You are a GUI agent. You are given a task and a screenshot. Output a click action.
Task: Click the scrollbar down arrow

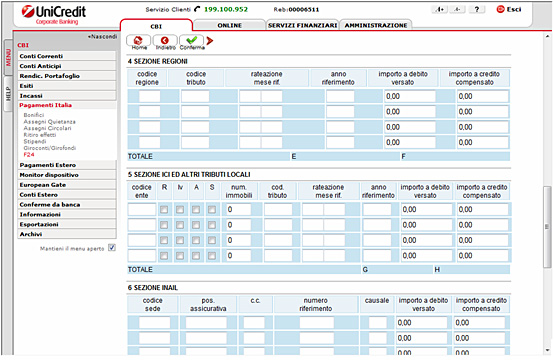(547, 350)
